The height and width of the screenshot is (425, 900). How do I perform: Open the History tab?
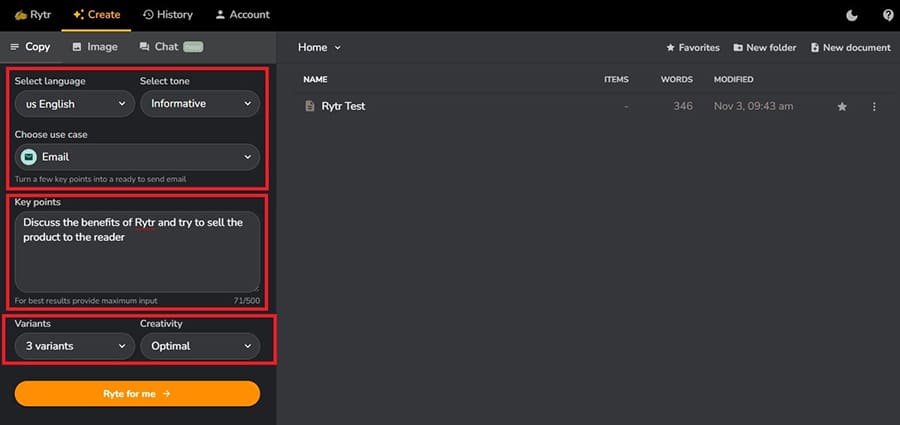coord(168,15)
